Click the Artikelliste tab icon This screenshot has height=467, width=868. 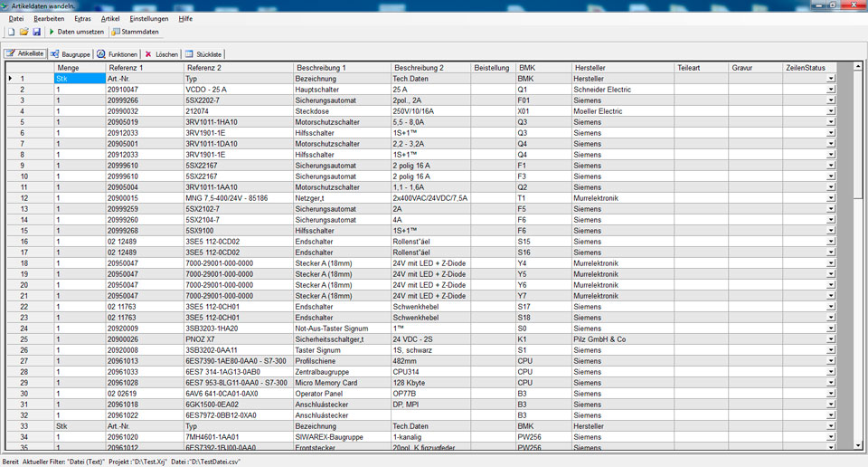click(11, 54)
